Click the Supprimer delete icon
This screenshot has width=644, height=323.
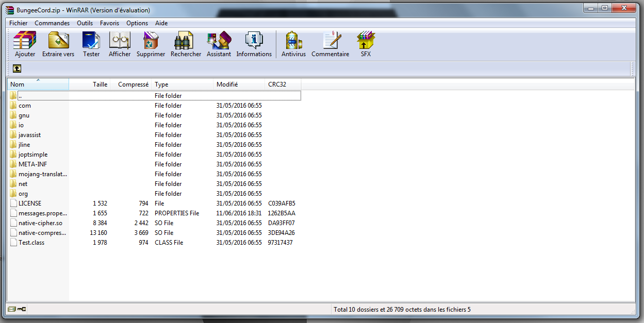tap(151, 44)
